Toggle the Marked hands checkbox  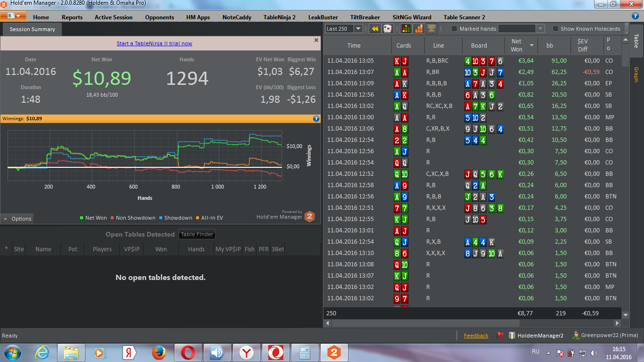point(454,29)
